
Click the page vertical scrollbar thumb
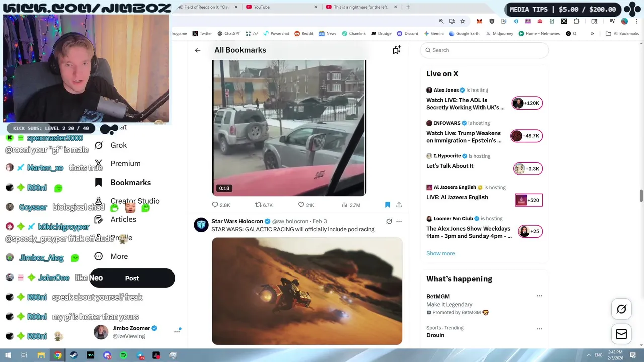coord(641,196)
